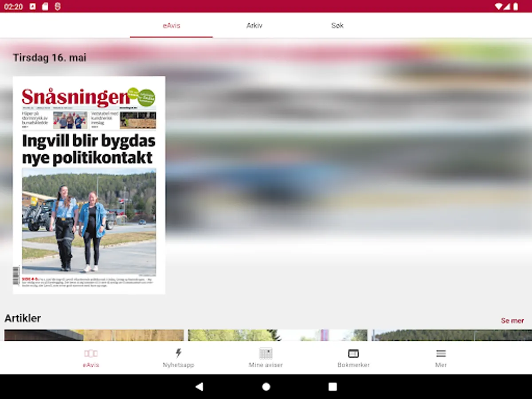Tap the Se mer link

click(x=512, y=321)
